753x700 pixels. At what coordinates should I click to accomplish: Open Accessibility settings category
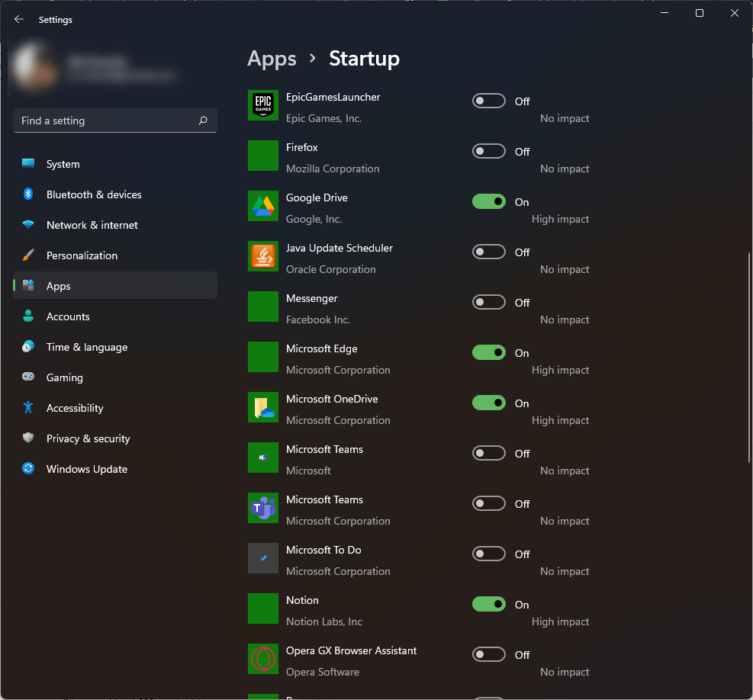115,408
